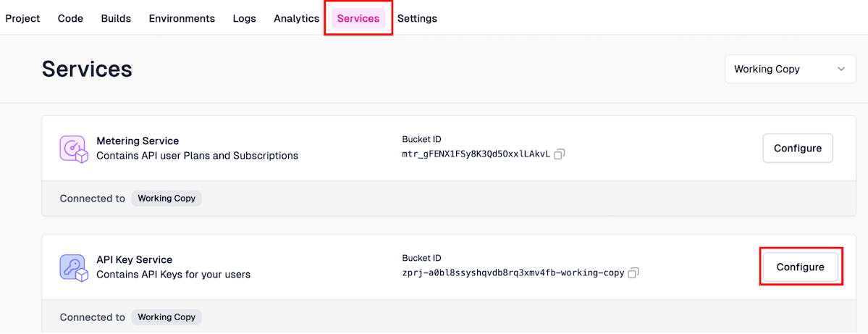Screen dimensions: 868x334
Task: Select the Services tab
Action: tap(358, 18)
